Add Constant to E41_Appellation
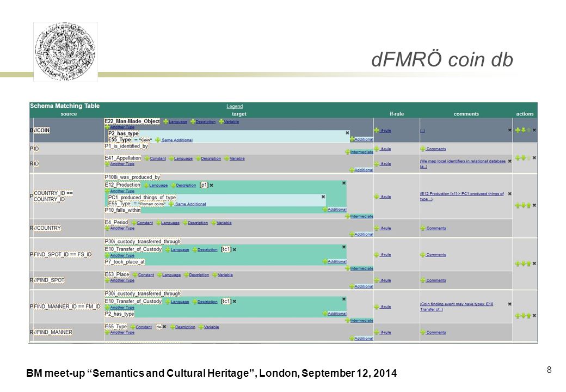The width and height of the screenshot is (566, 392). pyautogui.click(x=155, y=158)
